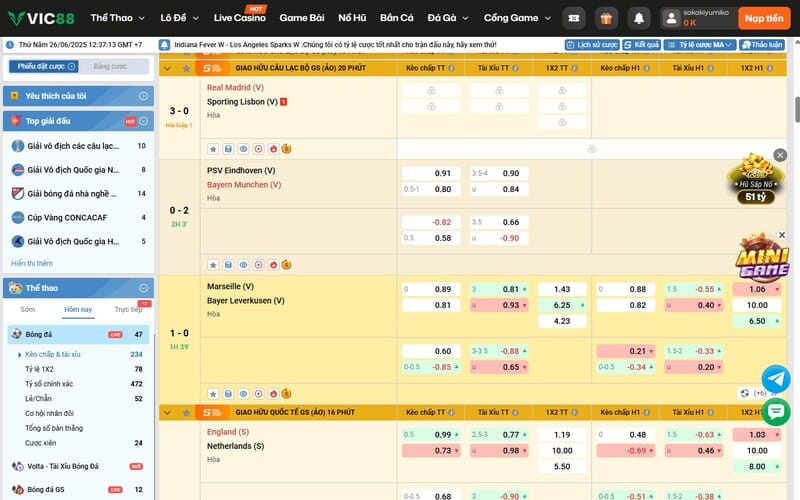The height and width of the screenshot is (500, 800).
Task: Open Lịch sử cược bet history
Action: tap(592, 45)
